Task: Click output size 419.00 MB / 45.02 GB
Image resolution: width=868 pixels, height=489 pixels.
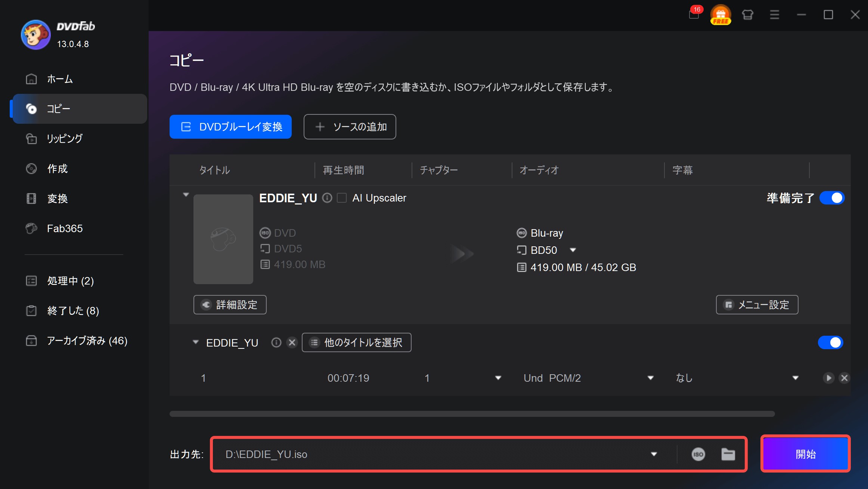Action: click(583, 267)
